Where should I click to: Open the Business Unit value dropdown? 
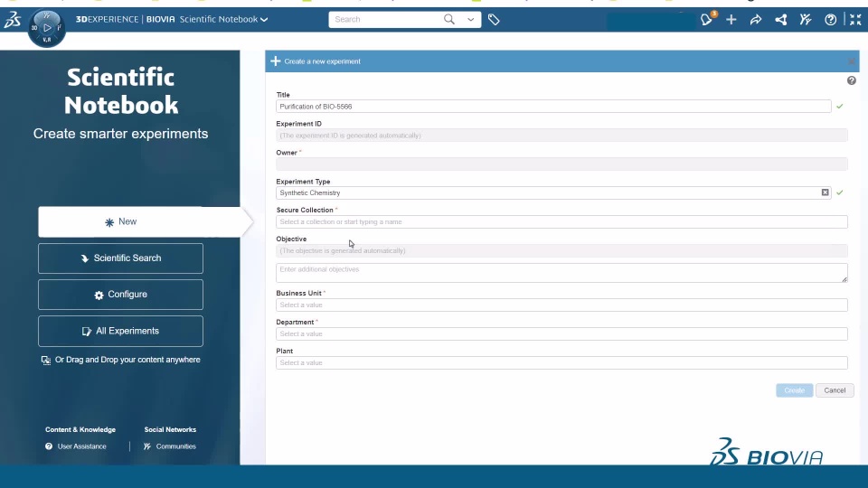tap(561, 305)
